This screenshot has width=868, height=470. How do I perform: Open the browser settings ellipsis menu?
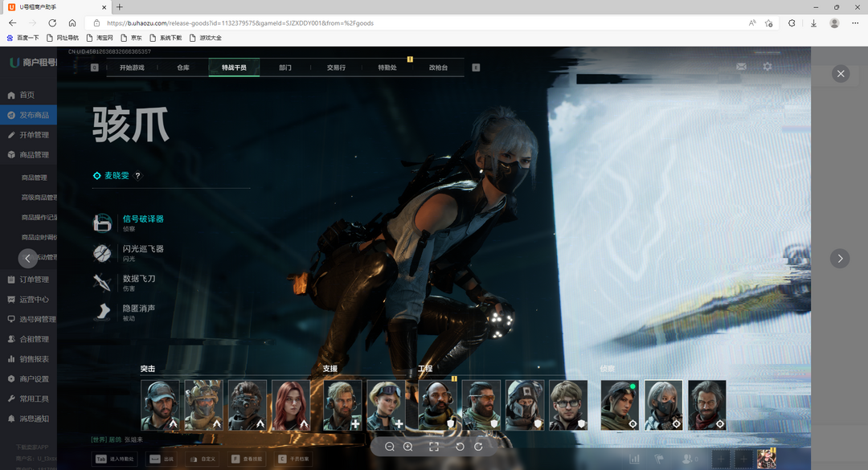(855, 22)
